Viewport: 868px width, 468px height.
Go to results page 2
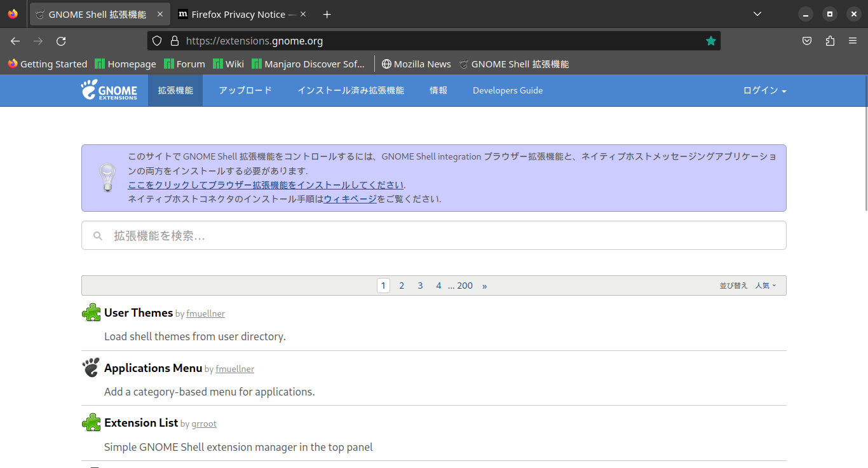point(402,286)
